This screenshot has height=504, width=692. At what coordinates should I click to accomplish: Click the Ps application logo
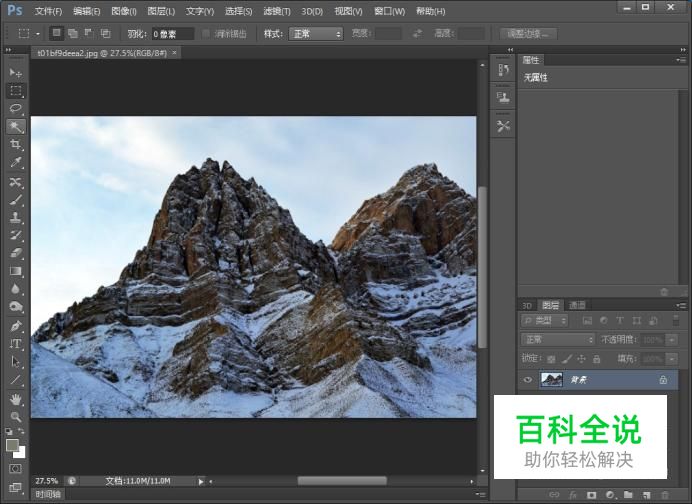click(x=15, y=10)
